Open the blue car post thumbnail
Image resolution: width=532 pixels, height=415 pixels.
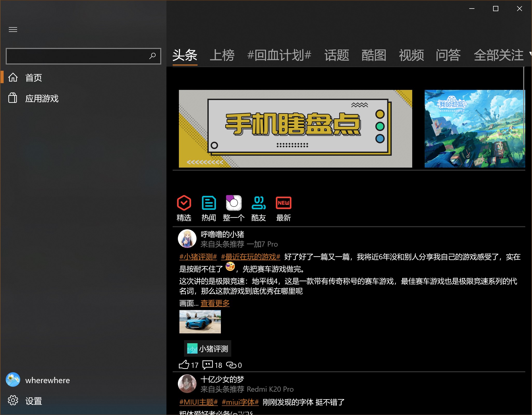(x=200, y=321)
